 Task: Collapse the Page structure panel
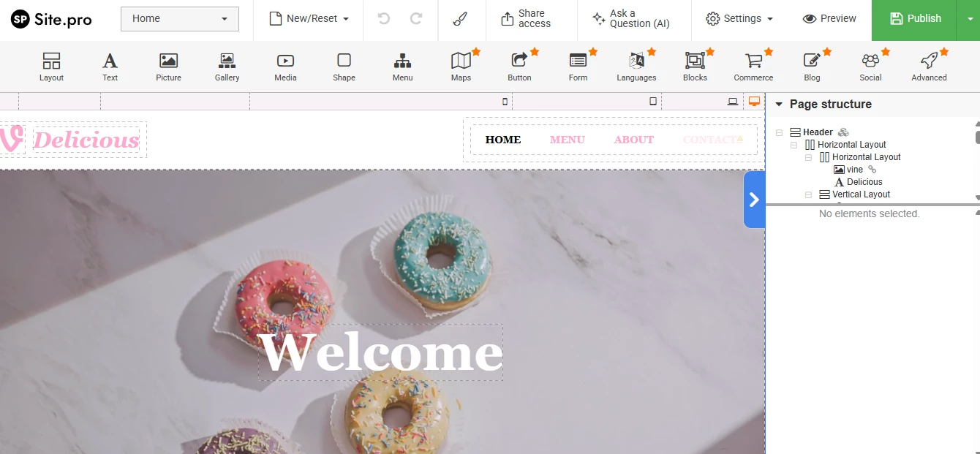coord(779,104)
